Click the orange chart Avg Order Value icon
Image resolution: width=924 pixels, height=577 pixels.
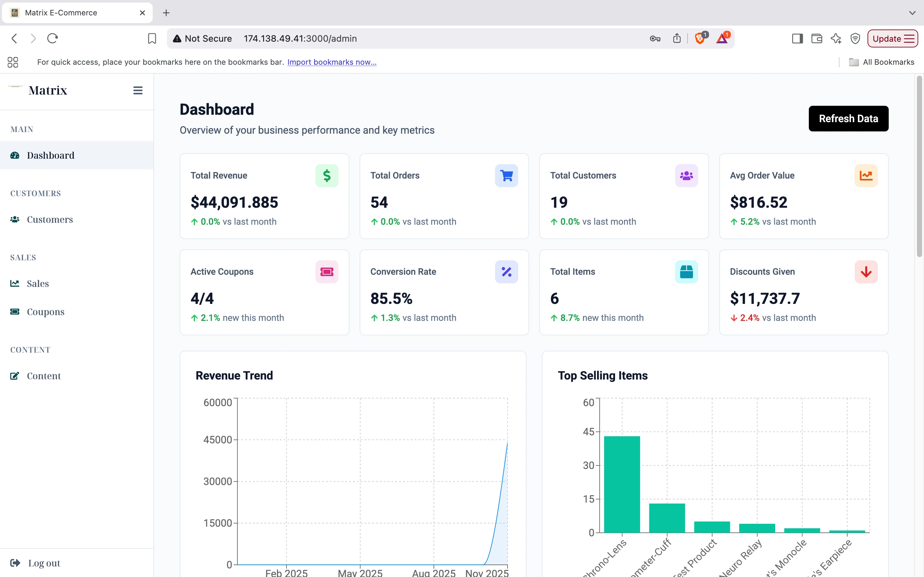point(866,176)
